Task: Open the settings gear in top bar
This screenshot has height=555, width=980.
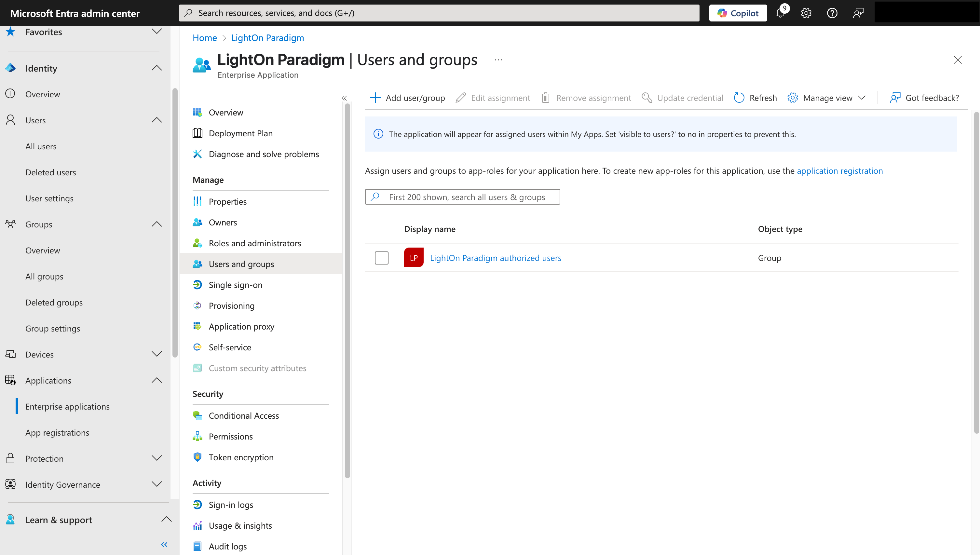Action: [806, 13]
